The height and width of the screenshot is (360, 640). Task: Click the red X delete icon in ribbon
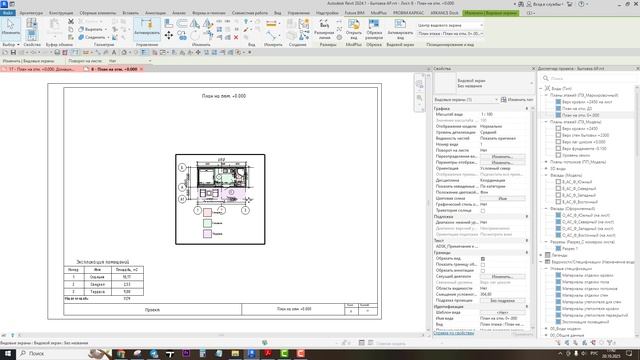(236, 37)
